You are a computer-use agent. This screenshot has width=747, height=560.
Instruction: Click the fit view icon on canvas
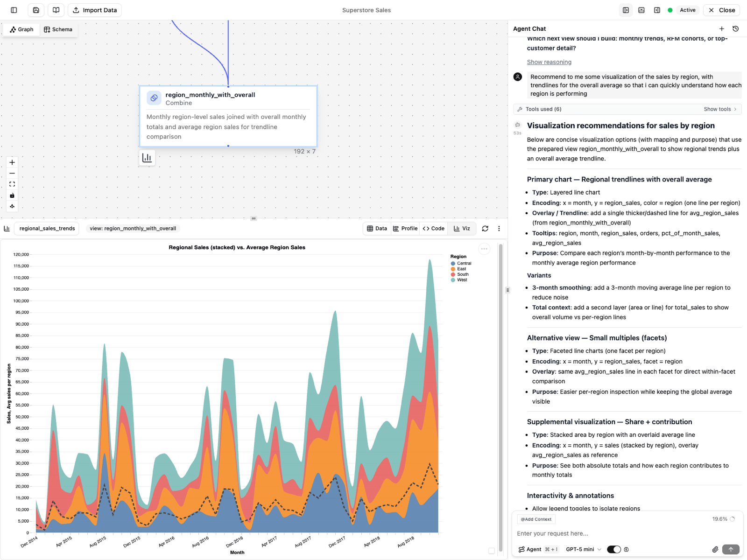click(x=12, y=184)
